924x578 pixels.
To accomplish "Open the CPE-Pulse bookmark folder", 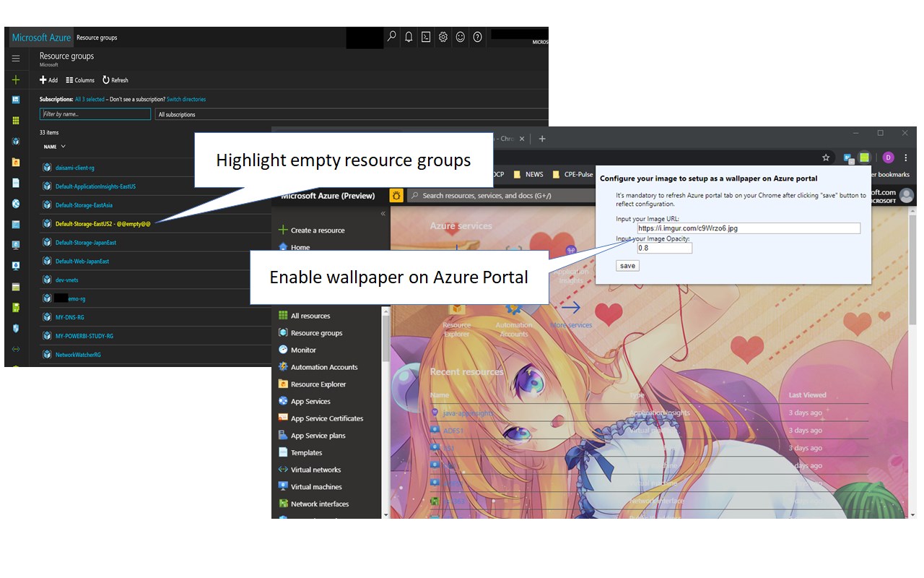I will [x=572, y=174].
